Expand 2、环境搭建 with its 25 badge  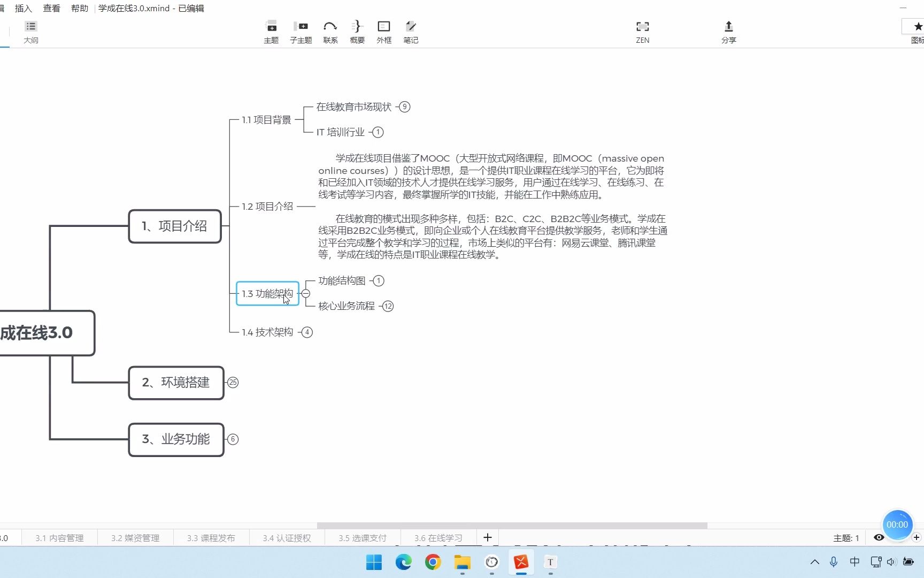[x=233, y=382]
